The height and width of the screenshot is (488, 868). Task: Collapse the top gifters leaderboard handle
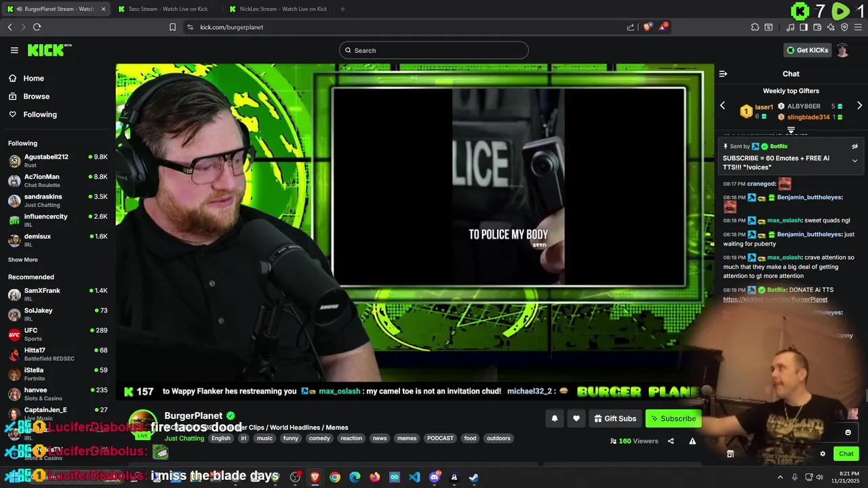(791, 129)
